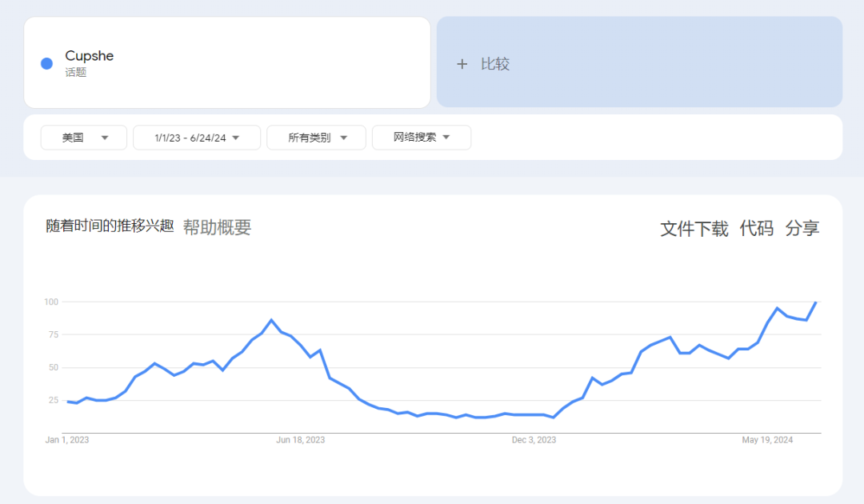Click the 50 value on the y-axis
The image size is (864, 504).
[54, 367]
